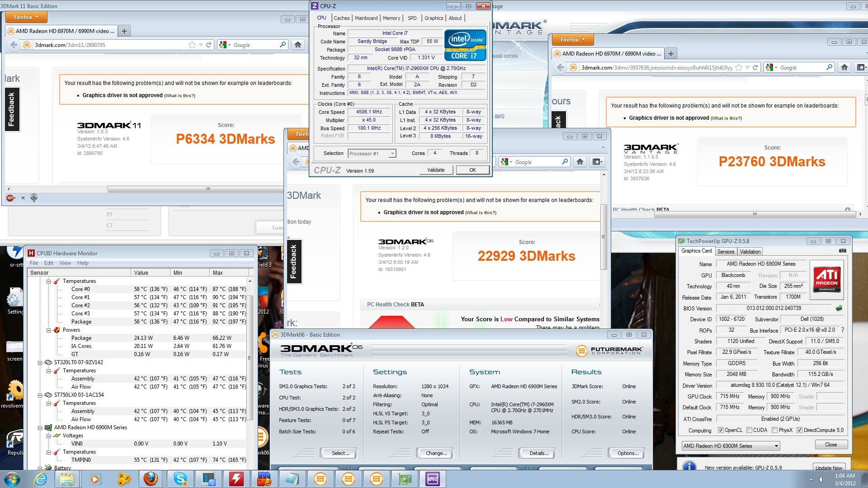Click the ATI Radeon logo in GPU-Z

pyautogui.click(x=827, y=279)
